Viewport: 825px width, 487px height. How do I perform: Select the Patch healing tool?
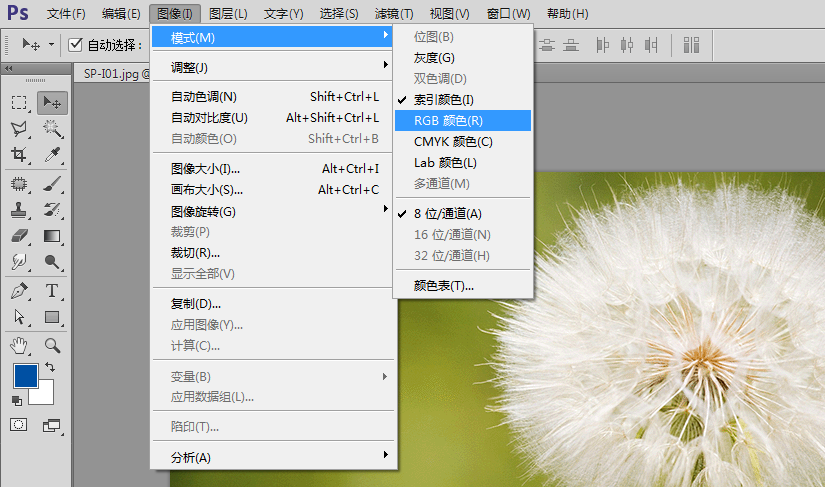pyautogui.click(x=19, y=184)
